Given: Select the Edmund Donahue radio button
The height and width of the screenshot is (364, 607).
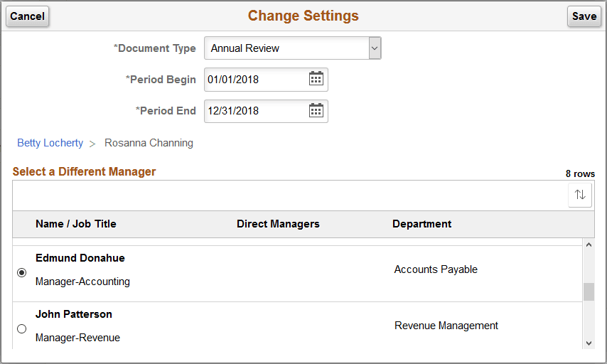Looking at the screenshot, I should click(21, 272).
